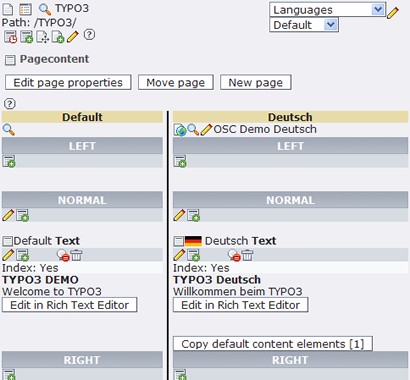Click the magnifier view icon under Default header

tap(8, 129)
